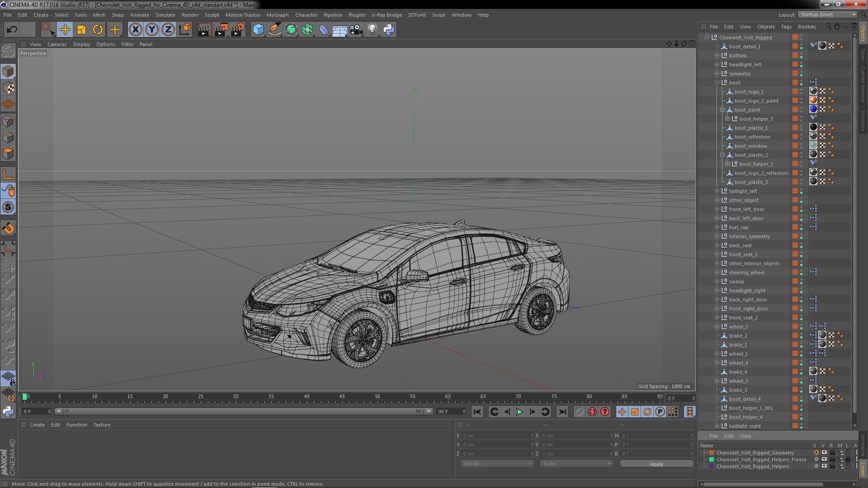Open the Deformer objects icon

point(324,30)
